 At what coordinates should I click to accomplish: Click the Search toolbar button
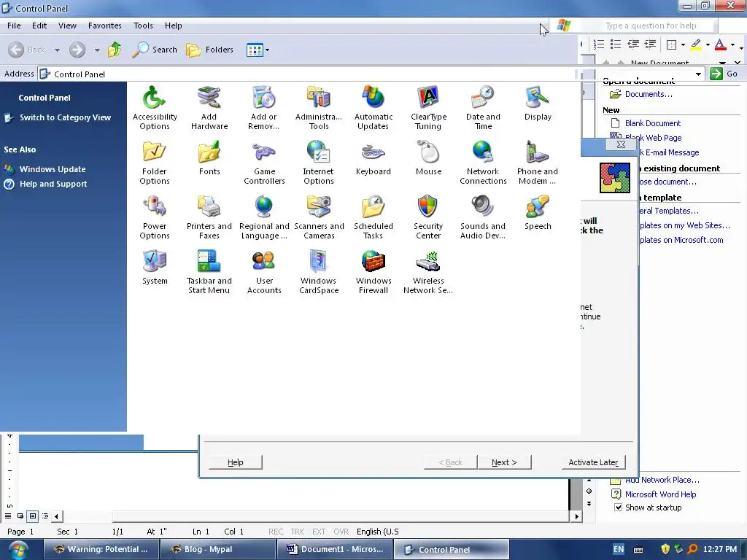coord(155,50)
